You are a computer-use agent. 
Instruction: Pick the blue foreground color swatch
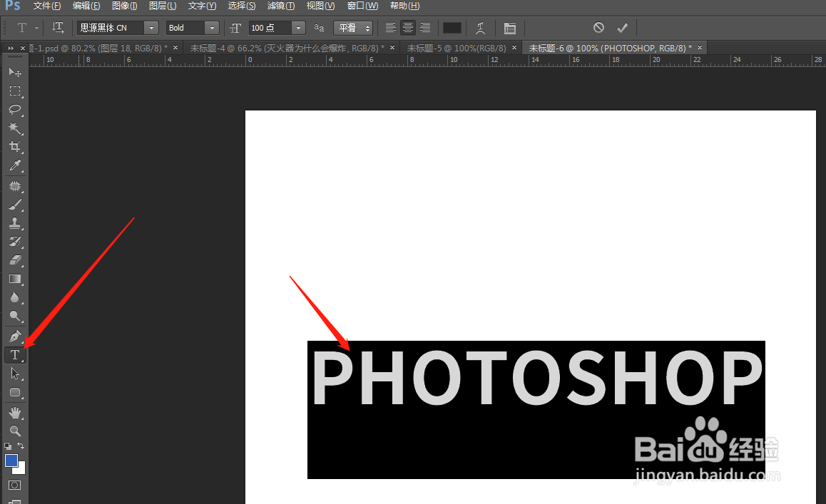(11, 461)
